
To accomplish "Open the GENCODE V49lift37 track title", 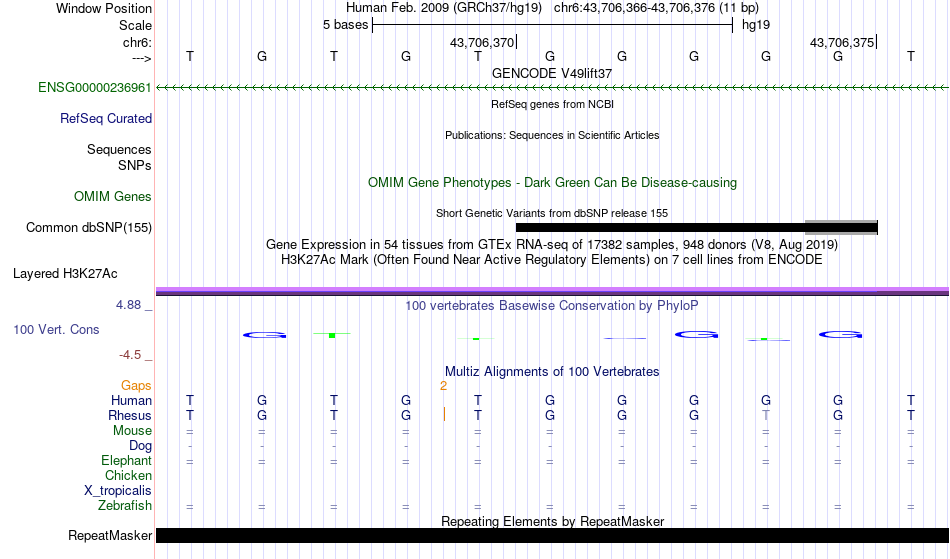I will (x=552, y=73).
